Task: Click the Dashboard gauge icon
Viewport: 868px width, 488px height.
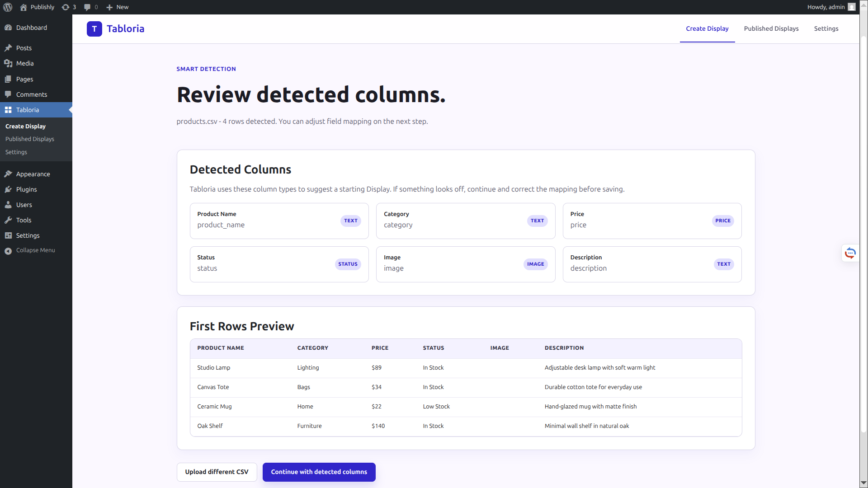Action: [8, 28]
